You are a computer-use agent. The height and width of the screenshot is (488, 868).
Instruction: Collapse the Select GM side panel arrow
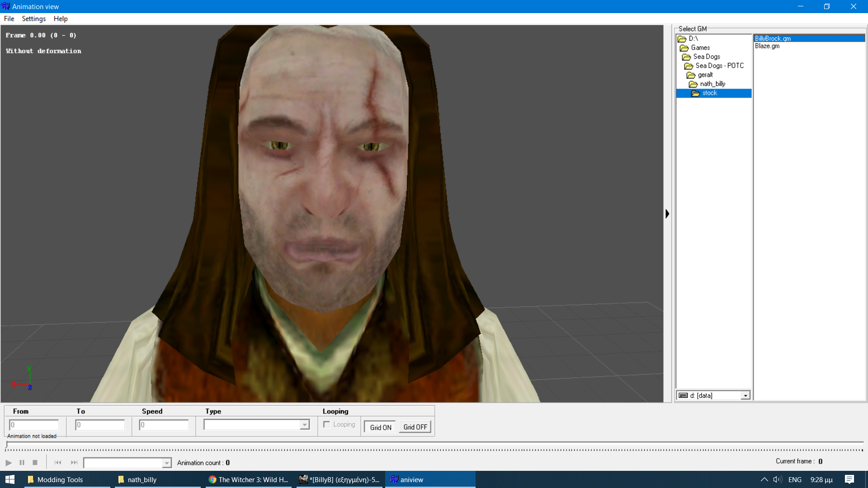[x=667, y=214]
